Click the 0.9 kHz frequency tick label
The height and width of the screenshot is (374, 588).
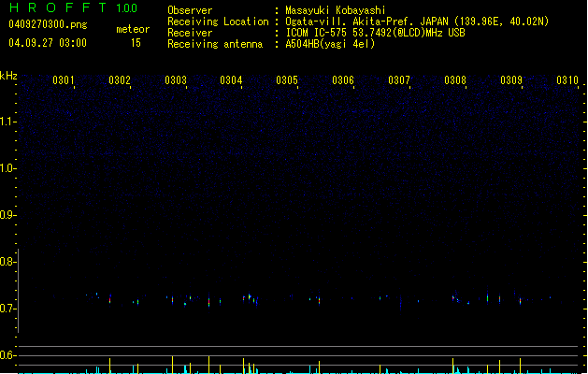click(x=7, y=215)
